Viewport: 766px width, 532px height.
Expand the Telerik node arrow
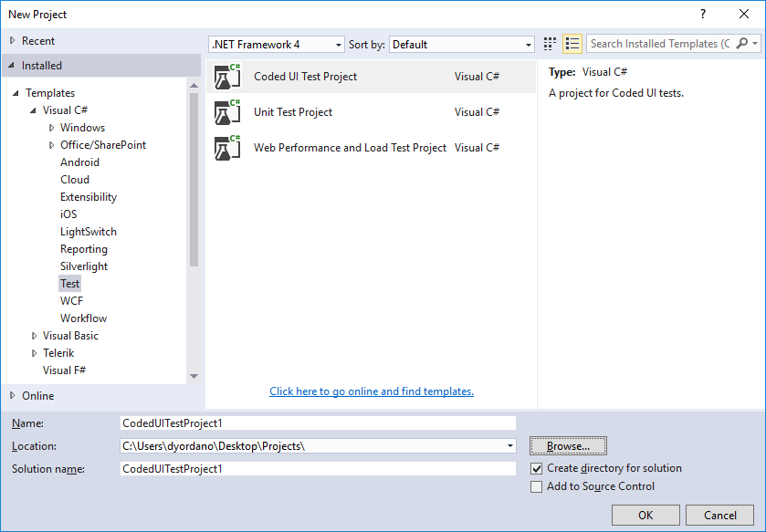34,353
